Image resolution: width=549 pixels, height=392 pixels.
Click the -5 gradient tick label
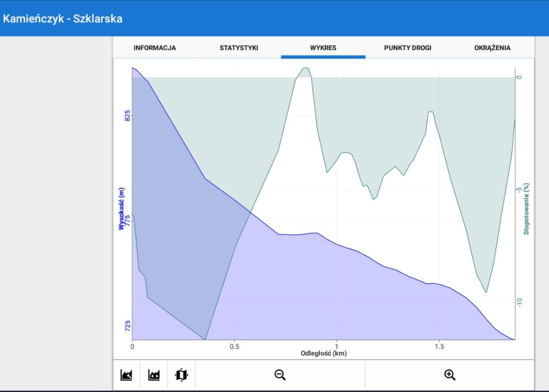pos(519,189)
